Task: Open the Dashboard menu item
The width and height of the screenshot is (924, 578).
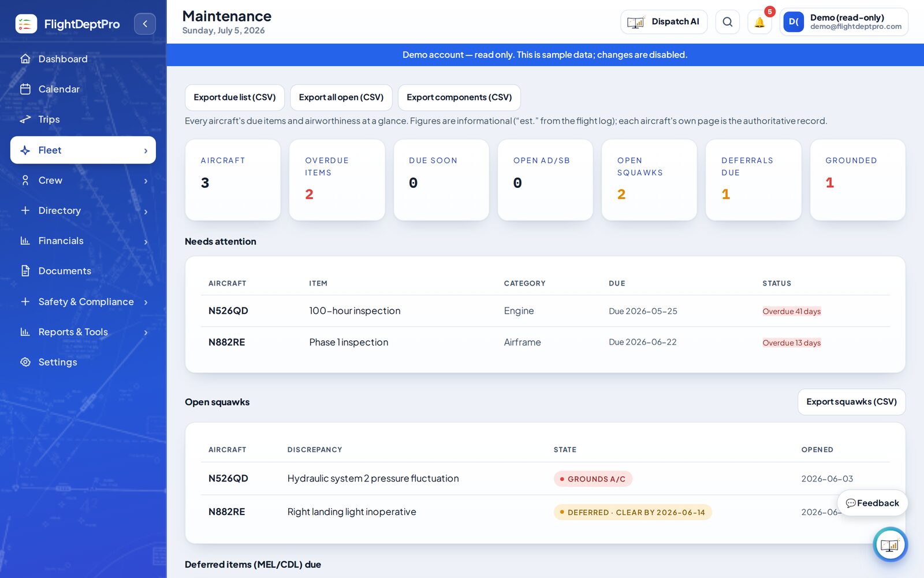Action: (83, 59)
